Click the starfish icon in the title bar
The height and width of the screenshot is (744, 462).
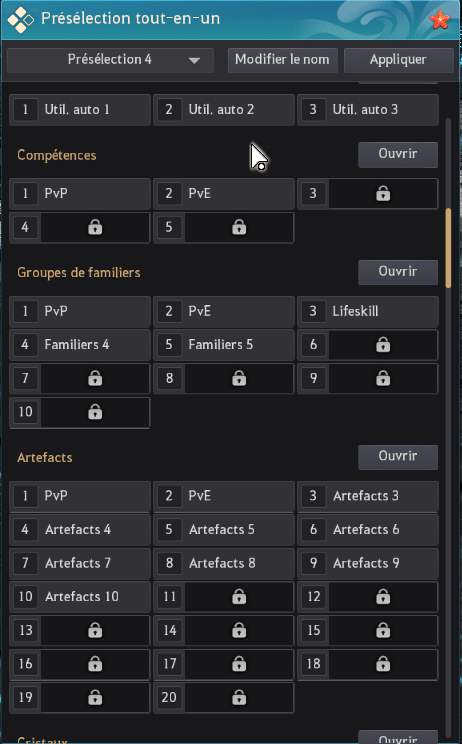439,19
